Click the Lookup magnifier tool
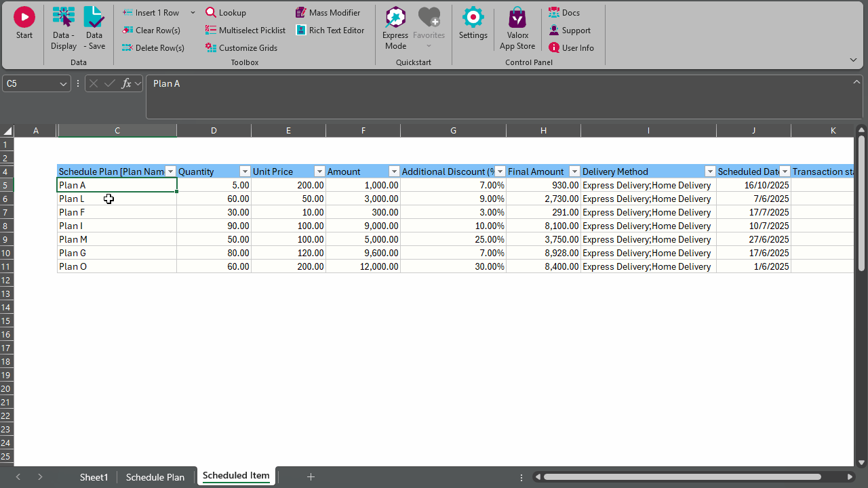This screenshot has height=488, width=868. click(226, 13)
